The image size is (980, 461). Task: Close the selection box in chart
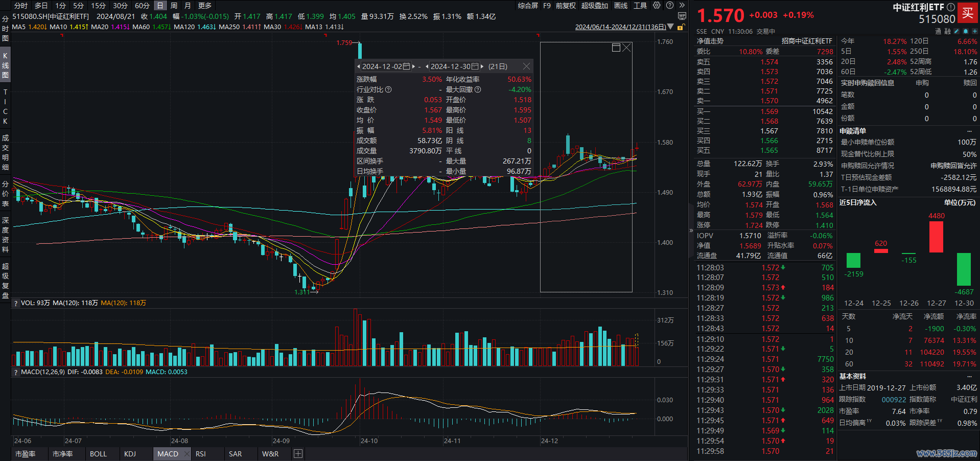click(627, 48)
